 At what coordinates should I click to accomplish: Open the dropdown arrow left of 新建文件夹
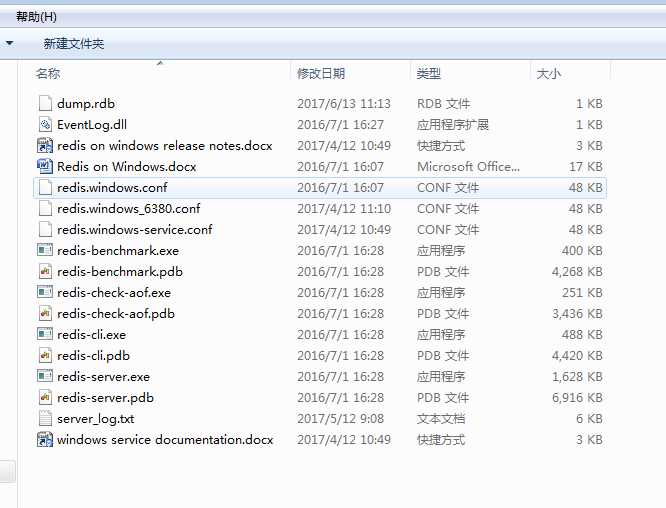click(9, 43)
